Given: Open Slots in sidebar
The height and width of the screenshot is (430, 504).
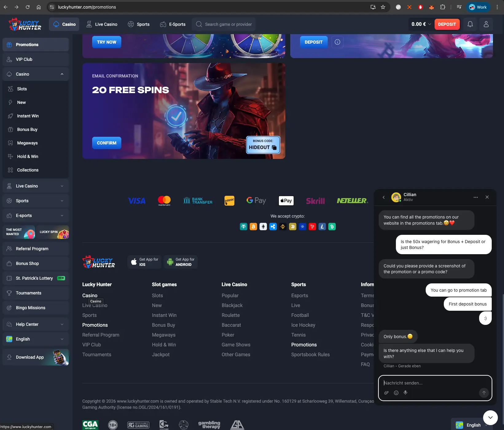Looking at the screenshot, I should pos(36,89).
